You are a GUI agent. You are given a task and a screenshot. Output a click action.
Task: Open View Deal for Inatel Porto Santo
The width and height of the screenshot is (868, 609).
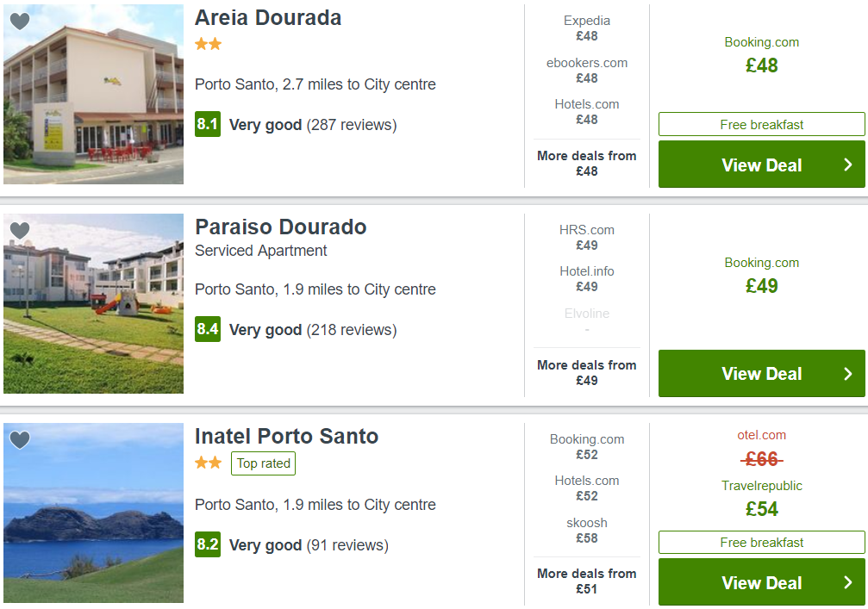(x=761, y=582)
